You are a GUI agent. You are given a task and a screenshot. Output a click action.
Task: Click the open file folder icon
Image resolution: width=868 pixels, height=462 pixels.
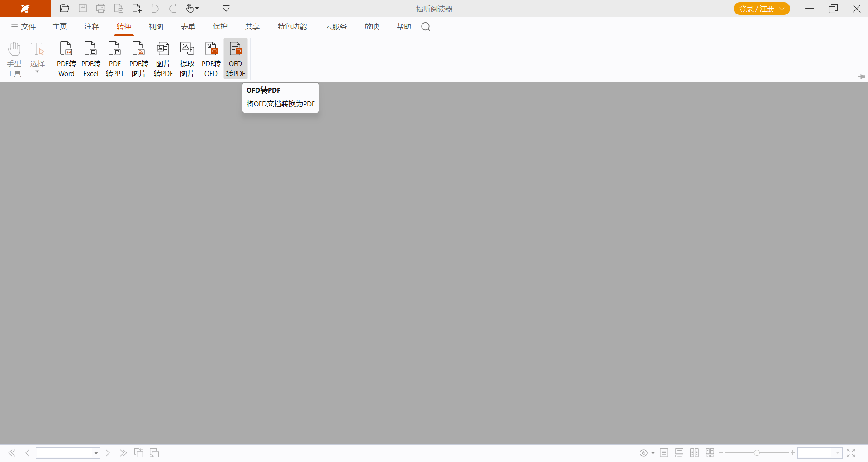tap(65, 9)
